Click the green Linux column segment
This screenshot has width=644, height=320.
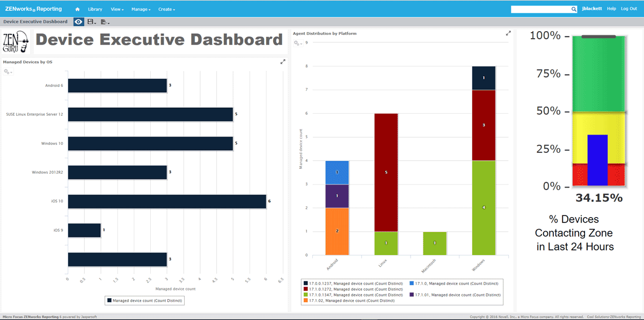pos(386,243)
